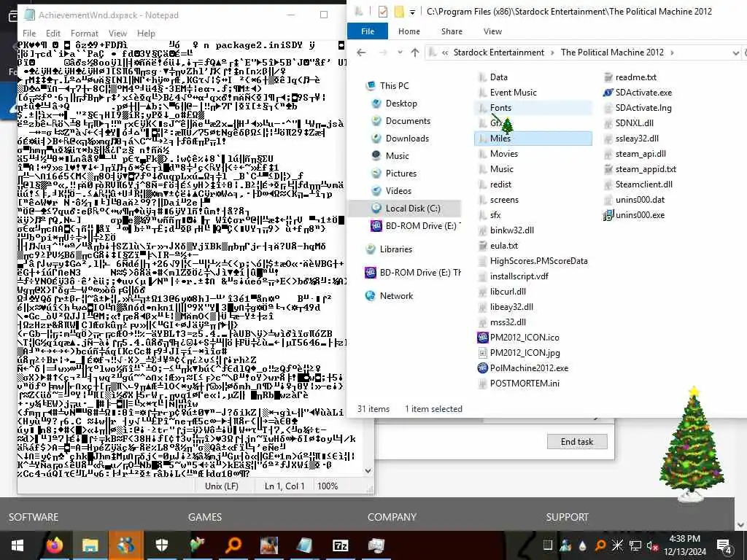Expand the address bar history dropdown

click(x=735, y=52)
